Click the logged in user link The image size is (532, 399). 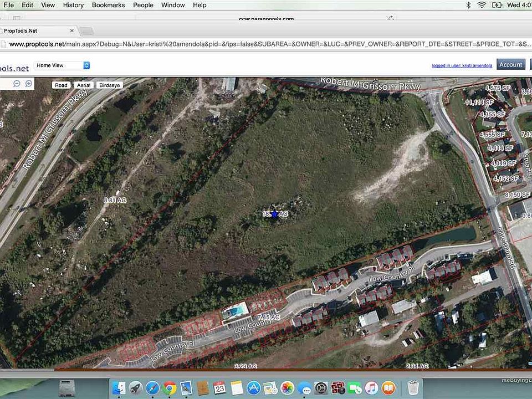click(462, 65)
